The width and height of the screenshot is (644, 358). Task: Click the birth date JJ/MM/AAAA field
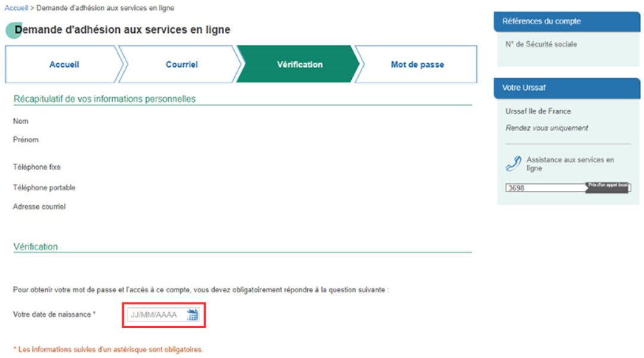pyautogui.click(x=163, y=315)
